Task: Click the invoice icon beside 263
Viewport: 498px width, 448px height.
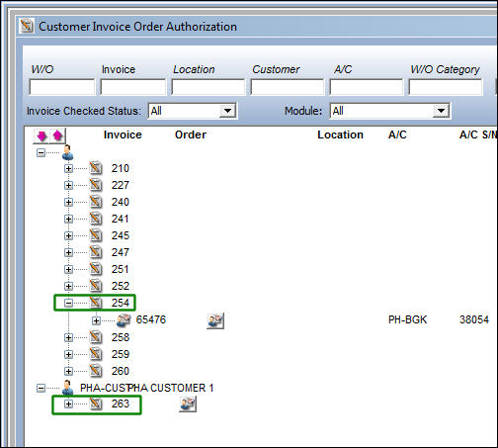Action: click(x=96, y=403)
